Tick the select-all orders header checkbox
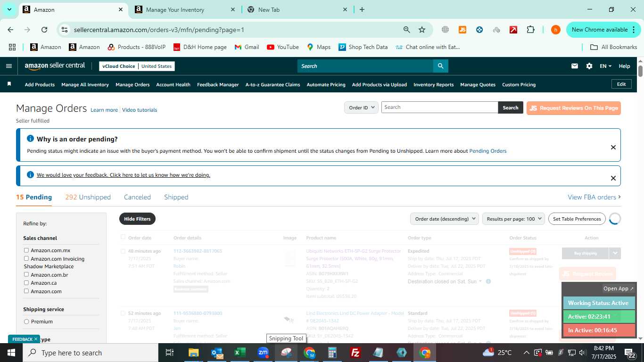This screenshot has height=362, width=644. pyautogui.click(x=123, y=237)
